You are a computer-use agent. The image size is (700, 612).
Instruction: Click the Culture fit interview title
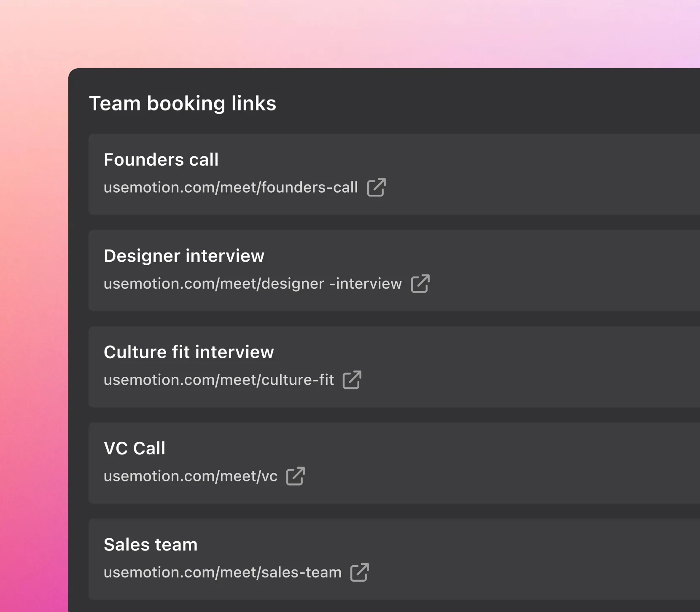(189, 352)
